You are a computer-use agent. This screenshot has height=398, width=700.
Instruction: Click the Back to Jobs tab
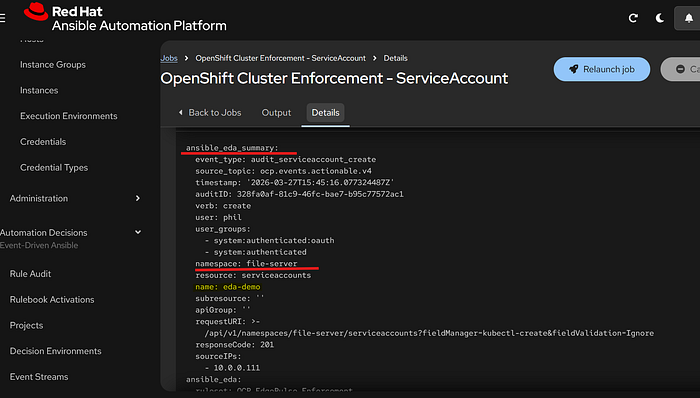point(210,113)
